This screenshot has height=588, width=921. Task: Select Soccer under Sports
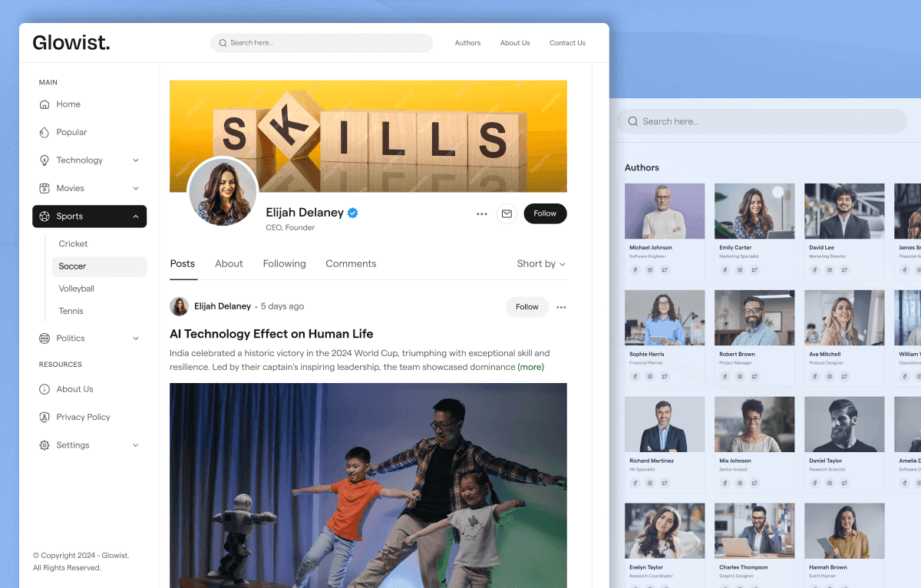73,266
